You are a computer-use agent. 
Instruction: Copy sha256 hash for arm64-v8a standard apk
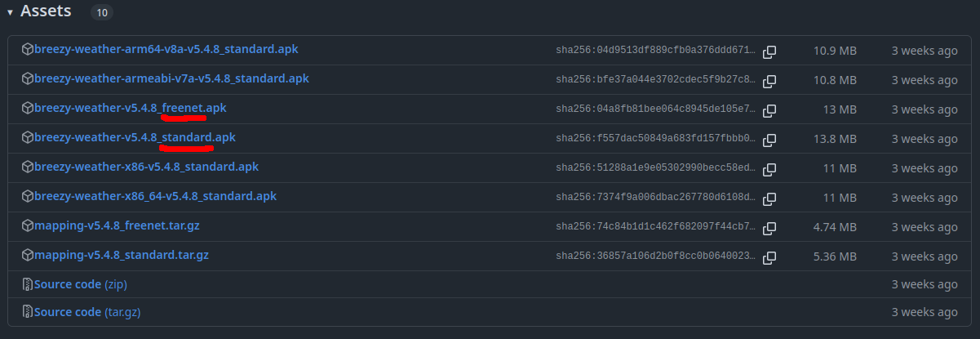[x=769, y=51]
